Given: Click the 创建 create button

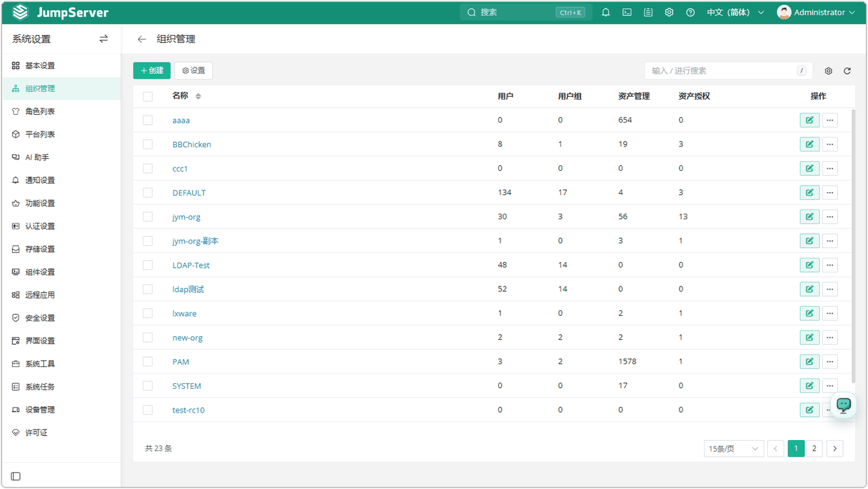Looking at the screenshot, I should [152, 71].
